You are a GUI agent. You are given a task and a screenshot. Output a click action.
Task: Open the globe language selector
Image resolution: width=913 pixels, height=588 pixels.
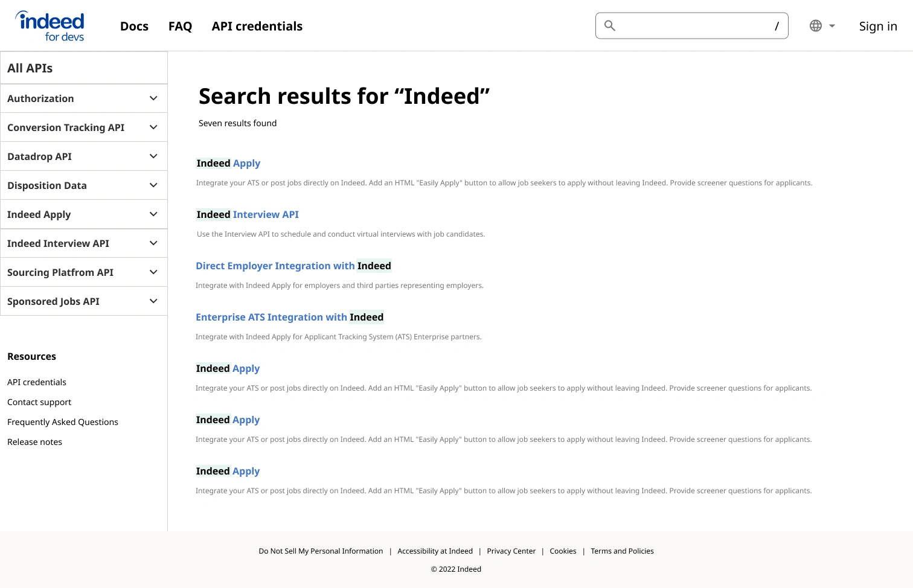[822, 26]
